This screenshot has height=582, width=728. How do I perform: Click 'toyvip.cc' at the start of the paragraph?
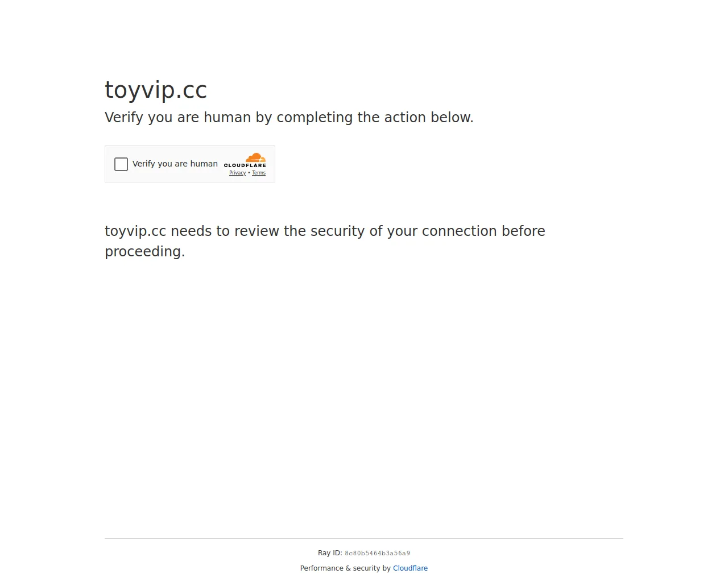(135, 231)
